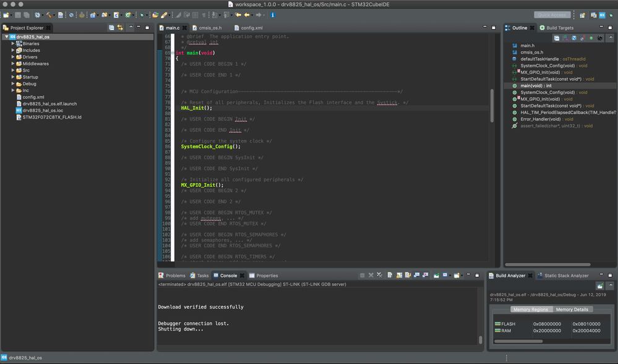Click the New C source file icon

point(116,15)
